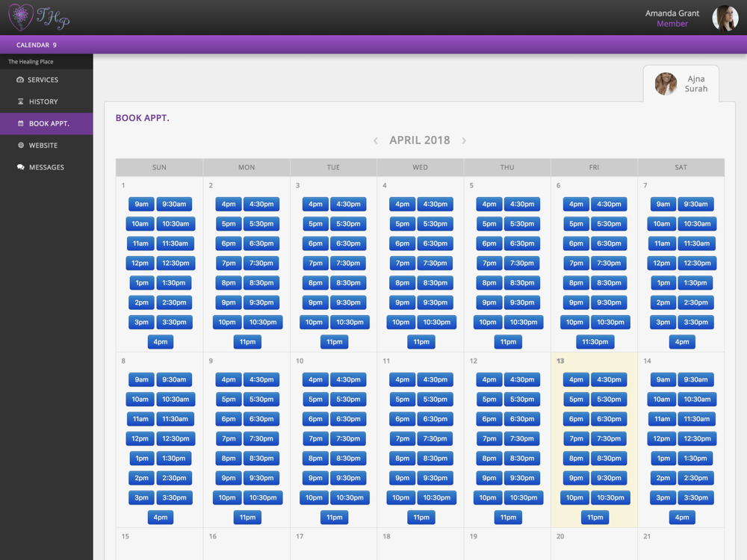Click the date number 13 cell header
This screenshot has width=747, height=560.
560,361
